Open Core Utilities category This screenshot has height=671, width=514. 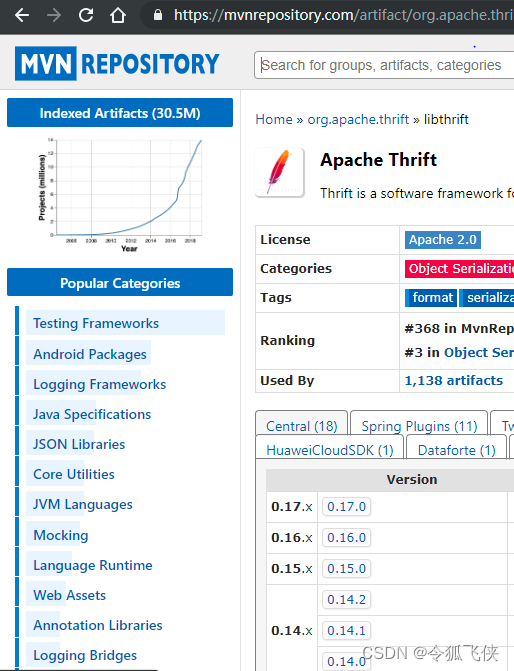pos(74,474)
